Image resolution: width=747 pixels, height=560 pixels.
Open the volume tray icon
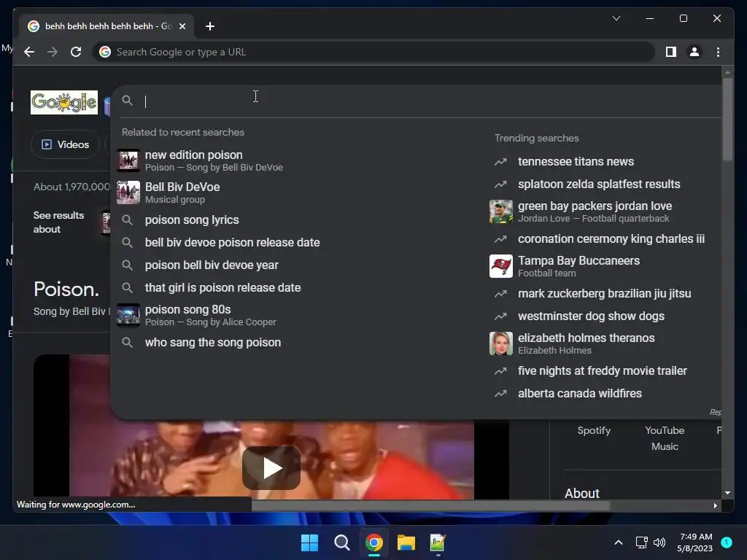click(x=659, y=542)
